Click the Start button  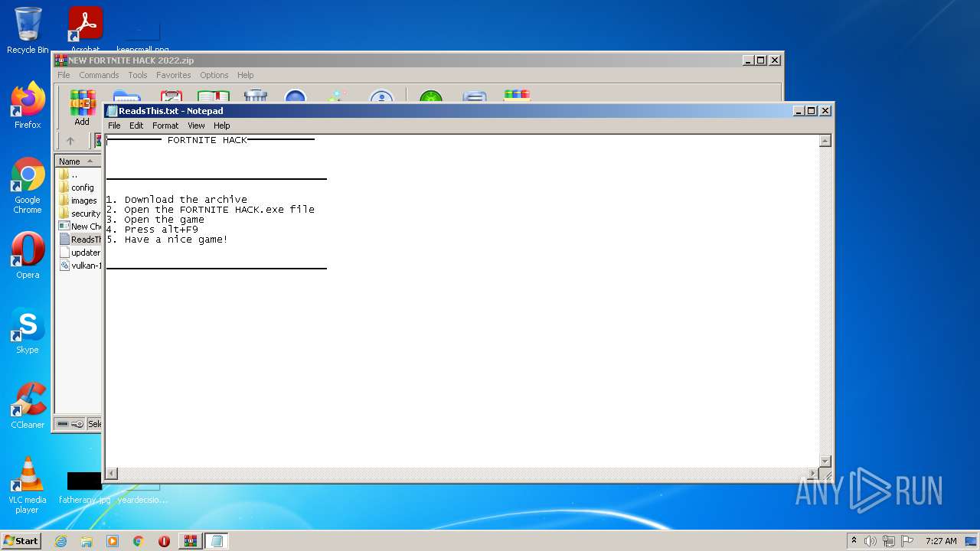[21, 540]
